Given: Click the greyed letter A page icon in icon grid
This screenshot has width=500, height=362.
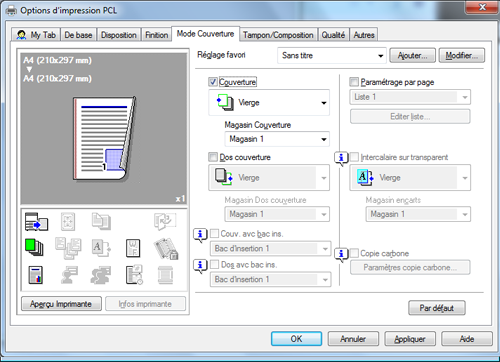Looking at the screenshot, I should click(101, 248).
